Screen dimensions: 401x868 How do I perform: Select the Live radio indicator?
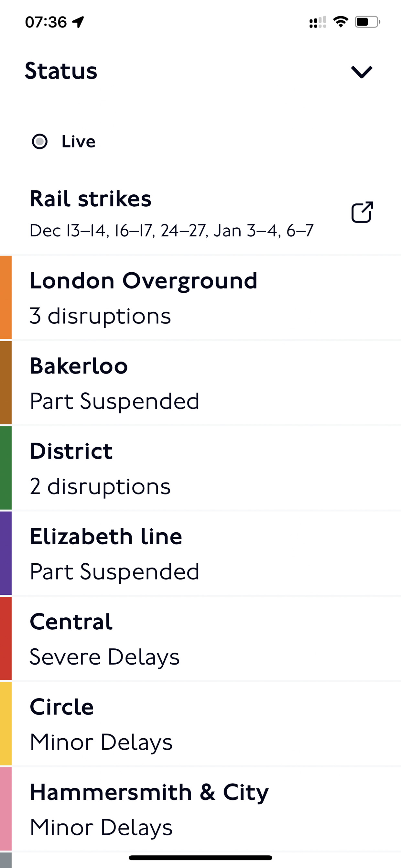click(40, 142)
